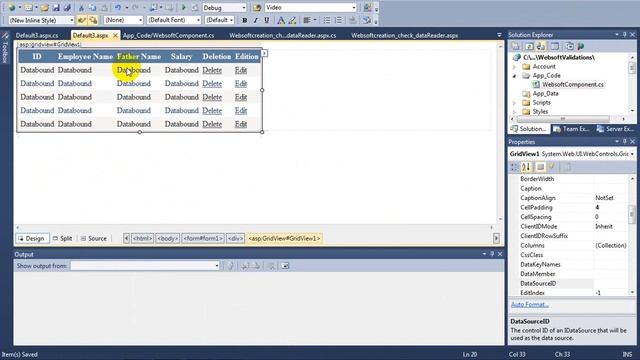This screenshot has width=640, height=360.
Task: Expand the Account folder
Action: (514, 67)
